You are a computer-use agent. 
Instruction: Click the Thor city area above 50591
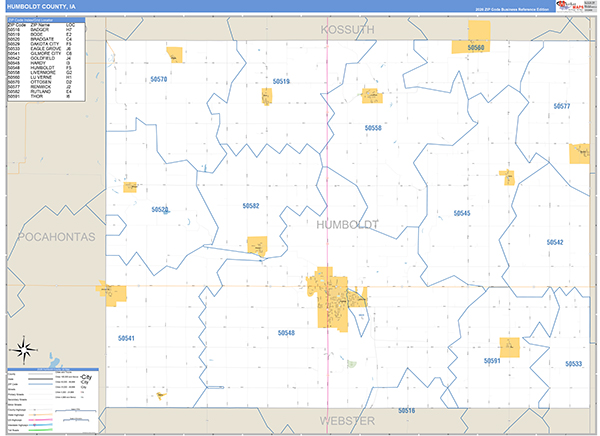pyautogui.click(x=510, y=347)
